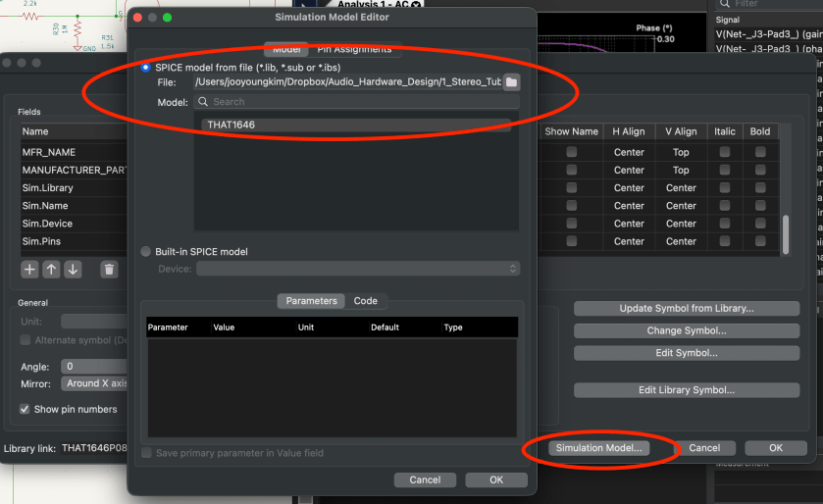The width and height of the screenshot is (823, 504).
Task: Click the Simulation Model... button
Action: tap(598, 448)
